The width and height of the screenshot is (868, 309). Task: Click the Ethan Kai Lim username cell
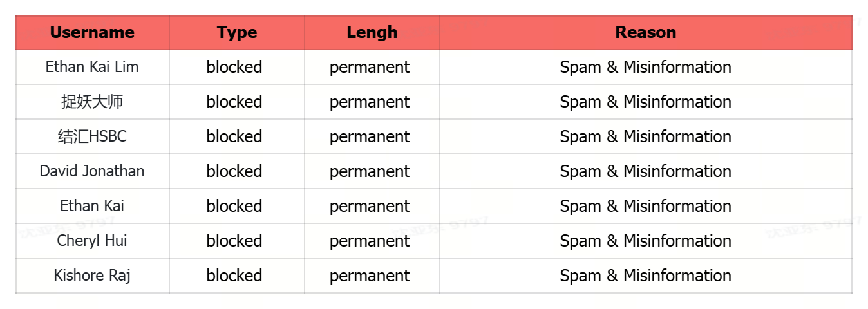pyautogui.click(x=92, y=67)
